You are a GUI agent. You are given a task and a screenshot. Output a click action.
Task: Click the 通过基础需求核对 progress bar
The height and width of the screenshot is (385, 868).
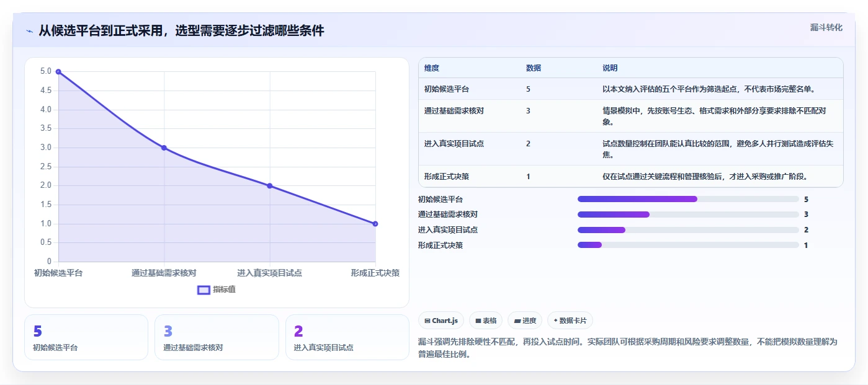pyautogui.click(x=688, y=215)
